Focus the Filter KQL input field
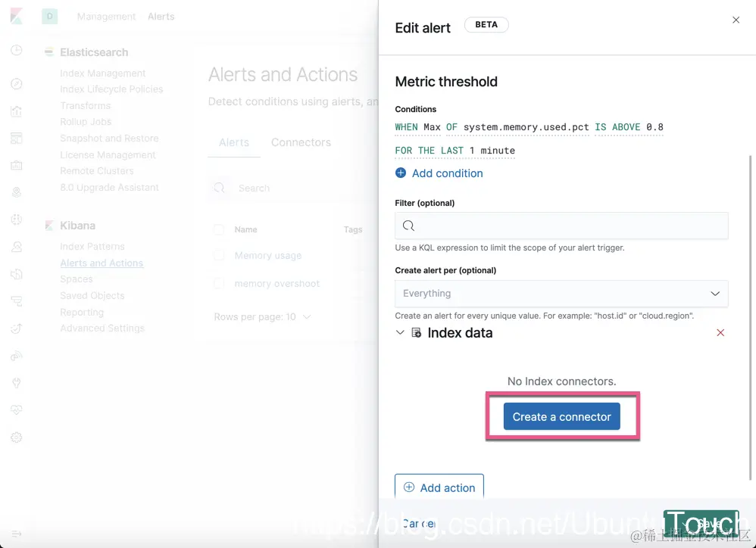756x548 pixels. [x=561, y=226]
